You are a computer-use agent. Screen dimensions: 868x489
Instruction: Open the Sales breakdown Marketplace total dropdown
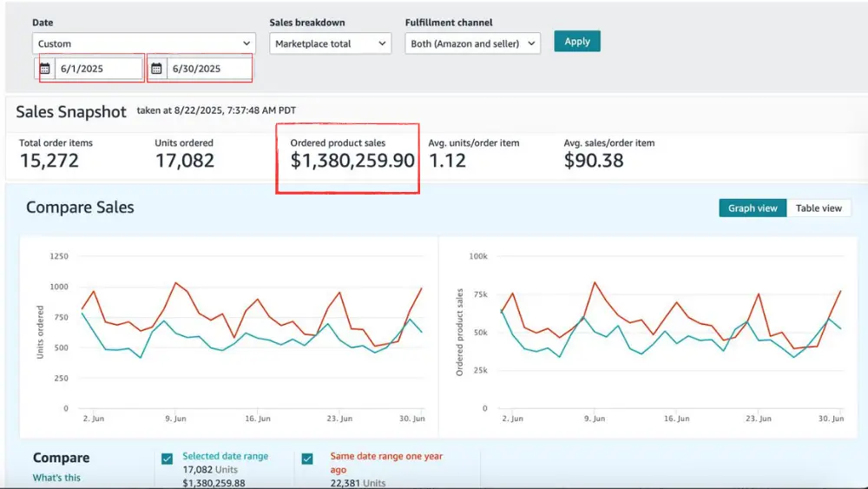pyautogui.click(x=331, y=43)
